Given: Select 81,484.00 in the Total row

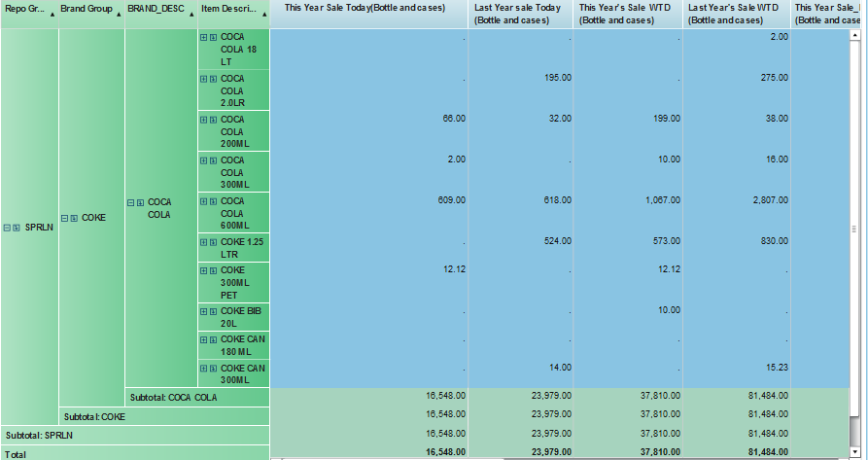Looking at the screenshot, I should (x=768, y=452).
